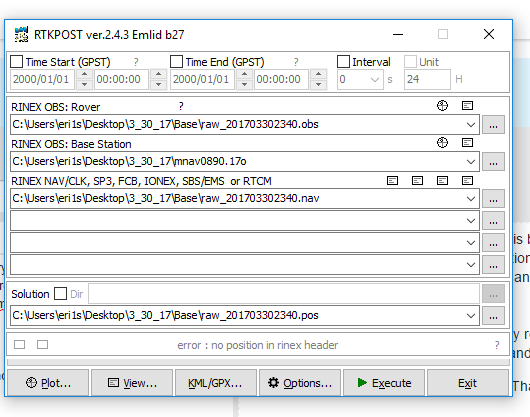The width and height of the screenshot is (530, 417).
Task: Increase Time Start time with up arrow
Action: (158, 74)
